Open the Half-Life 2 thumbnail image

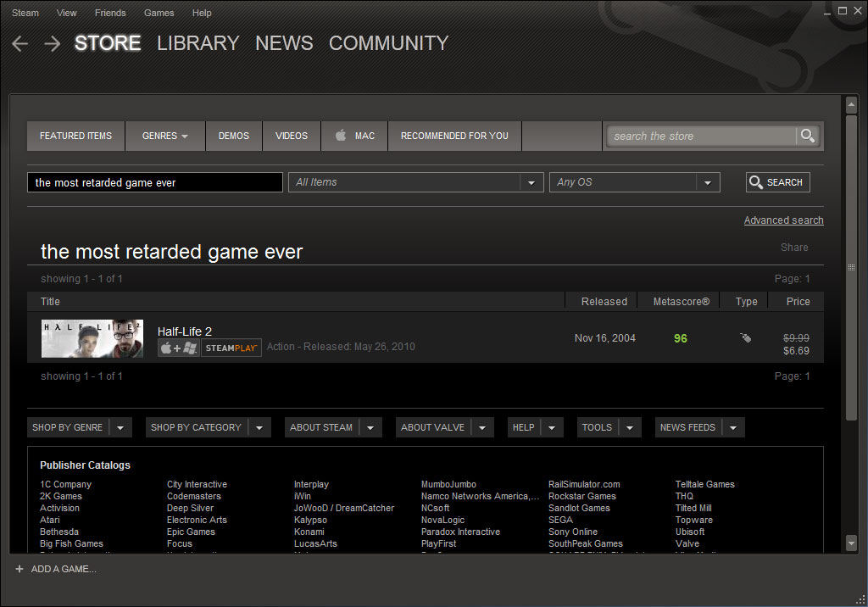(x=92, y=338)
